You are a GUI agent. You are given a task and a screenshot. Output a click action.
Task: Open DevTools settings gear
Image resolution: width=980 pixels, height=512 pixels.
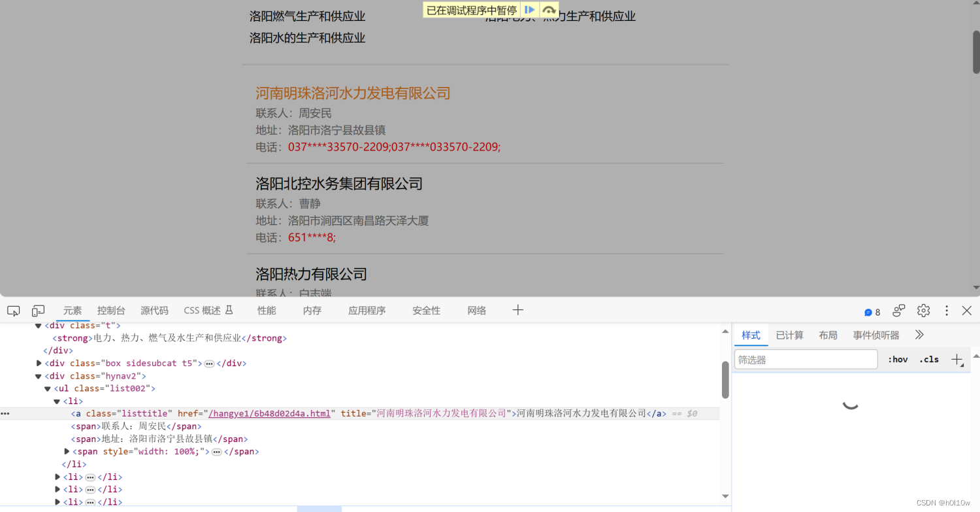(923, 311)
